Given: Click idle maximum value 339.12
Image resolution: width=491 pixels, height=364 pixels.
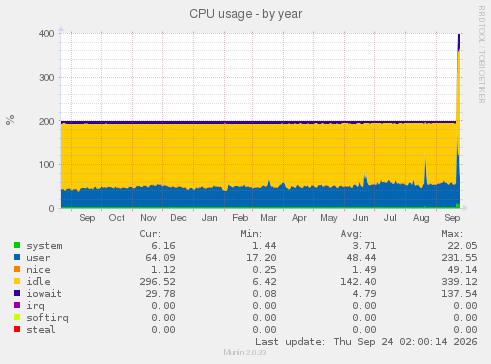Looking at the screenshot, I should [x=459, y=282].
